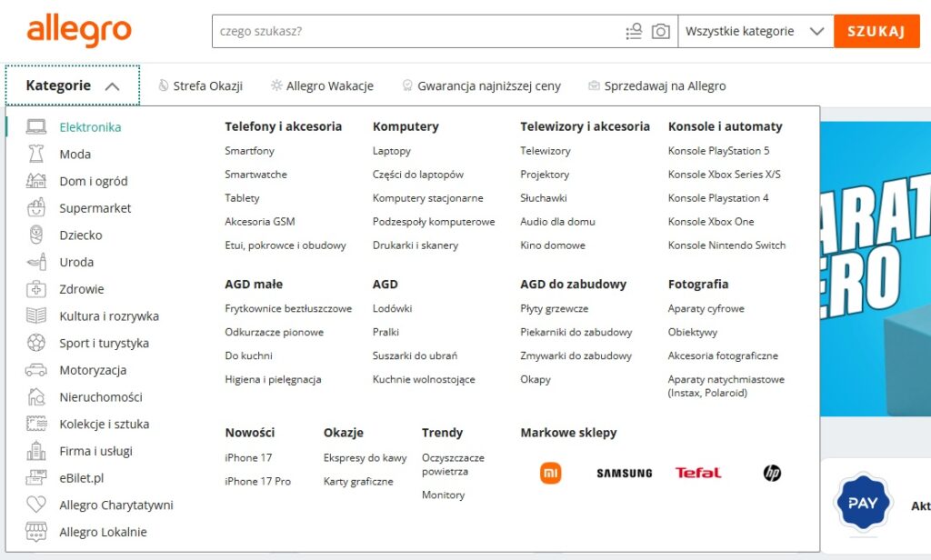Open the Xiaomi brand store logo
This screenshot has width=931, height=560.
(550, 473)
